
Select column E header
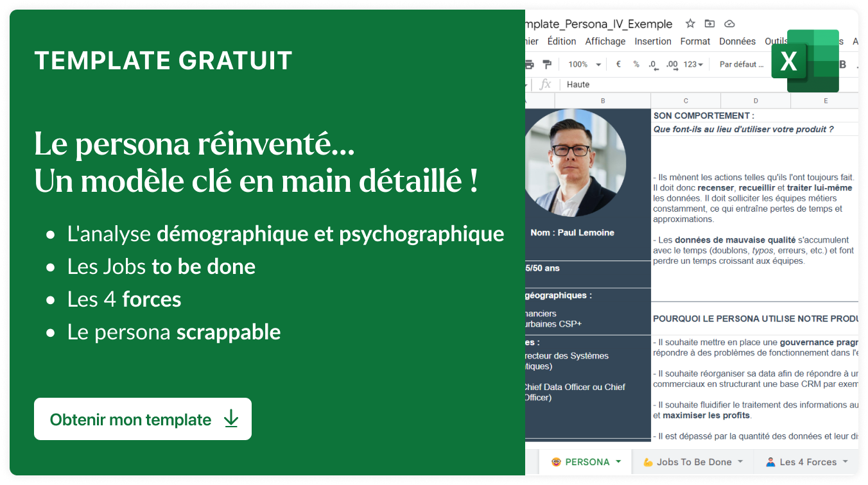click(825, 101)
